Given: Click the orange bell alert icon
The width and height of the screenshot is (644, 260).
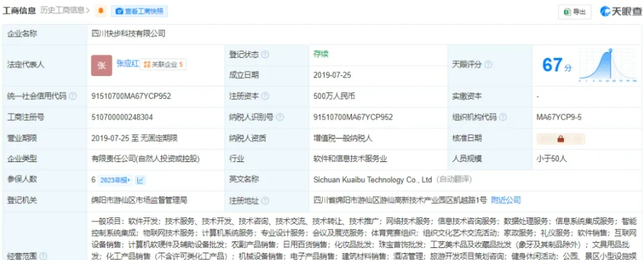Looking at the screenshot, I should [x=101, y=11].
